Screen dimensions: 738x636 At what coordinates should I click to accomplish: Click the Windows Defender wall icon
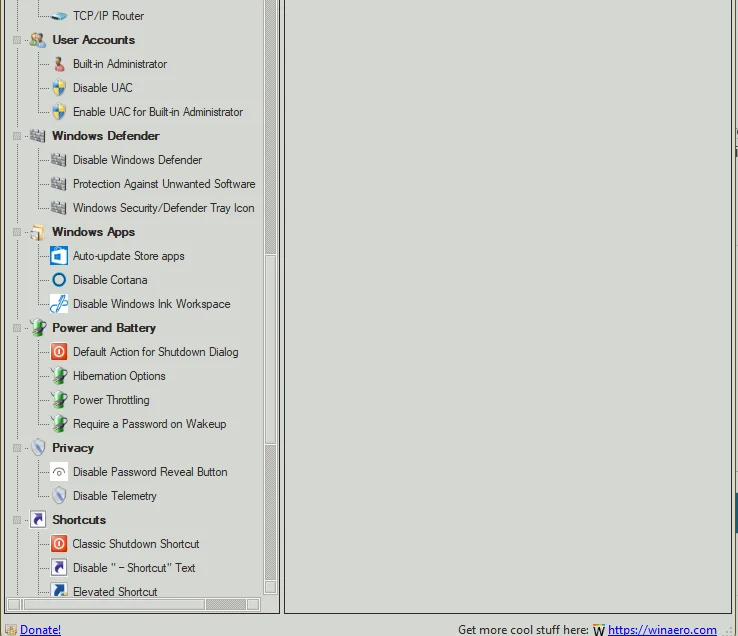[x=38, y=136]
